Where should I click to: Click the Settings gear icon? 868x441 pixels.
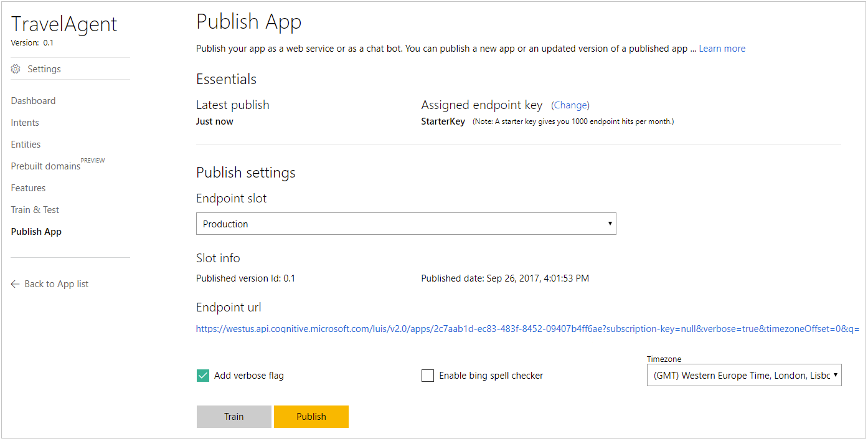tap(16, 69)
